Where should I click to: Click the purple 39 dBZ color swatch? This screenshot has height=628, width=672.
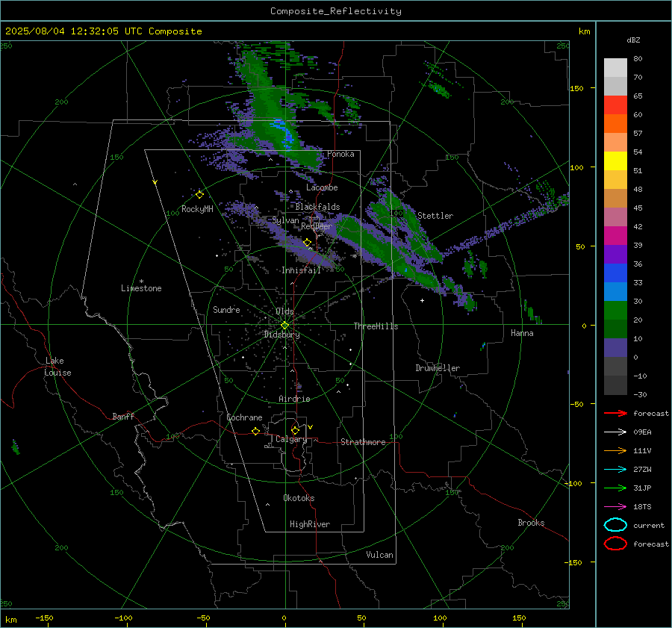point(615,254)
